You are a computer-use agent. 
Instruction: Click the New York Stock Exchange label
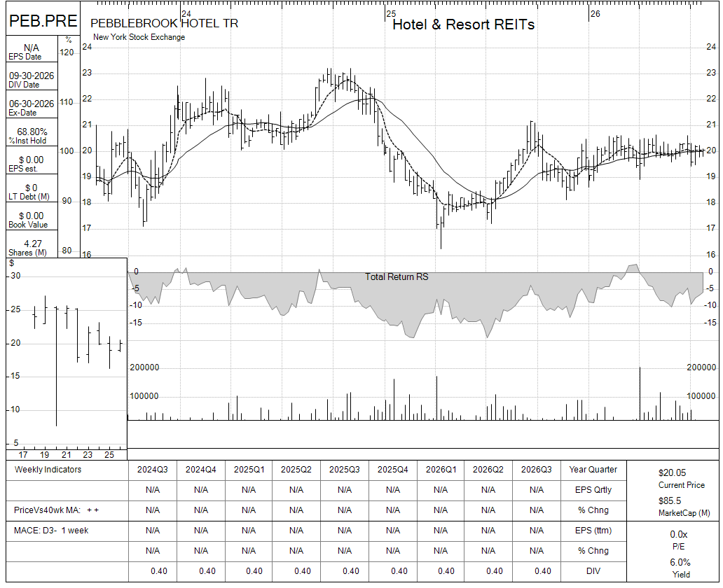point(139,37)
